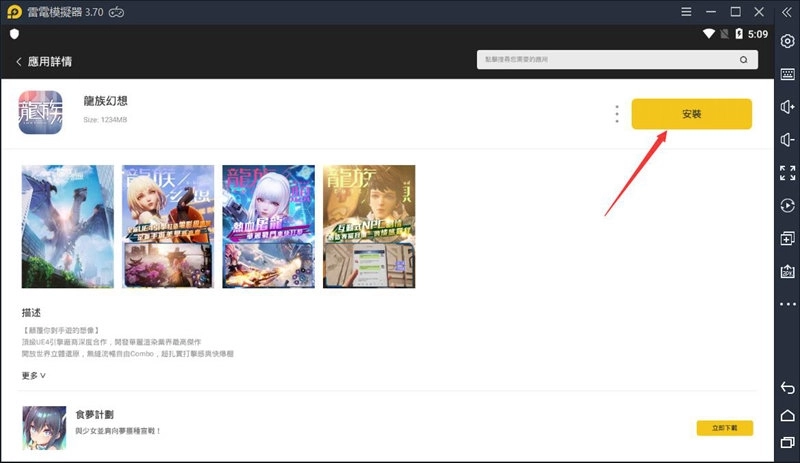Click the volume up sidebar icon

[x=787, y=107]
